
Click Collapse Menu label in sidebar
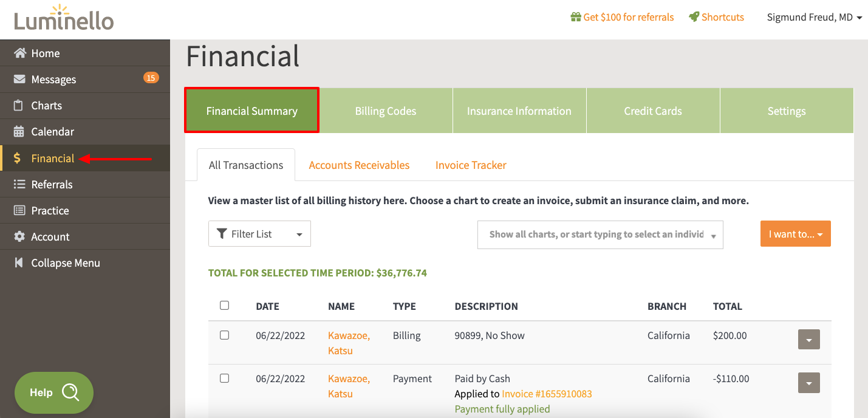(x=66, y=263)
